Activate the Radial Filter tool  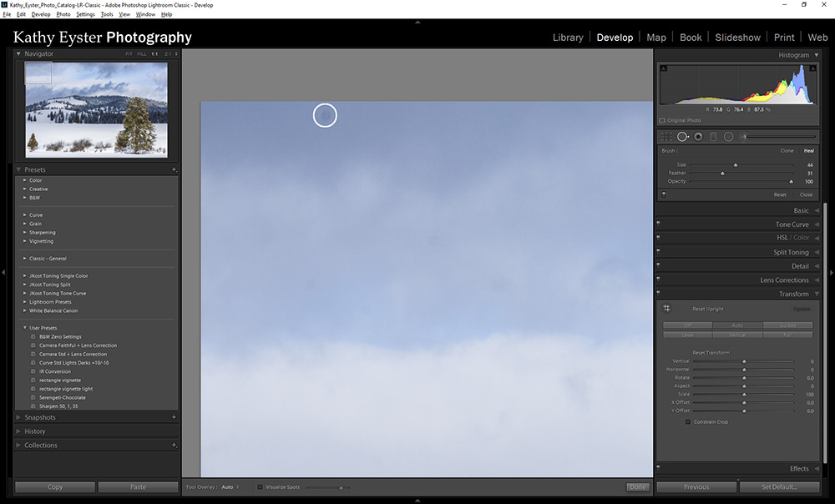729,136
